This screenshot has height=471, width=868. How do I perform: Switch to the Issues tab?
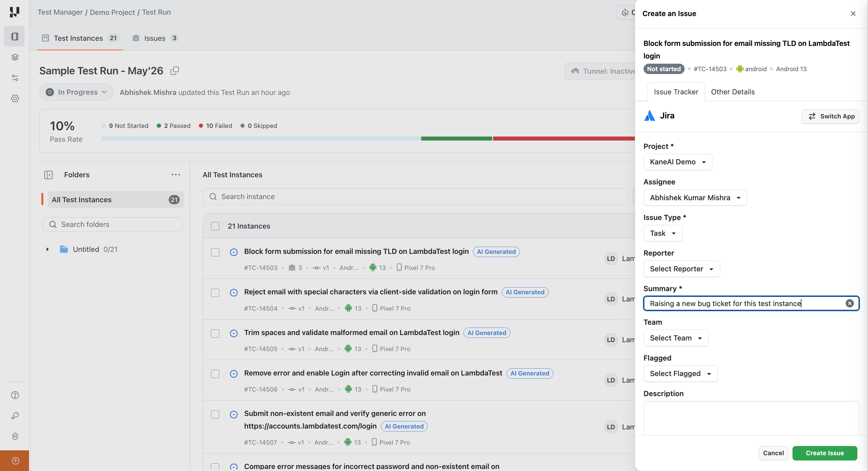click(155, 38)
